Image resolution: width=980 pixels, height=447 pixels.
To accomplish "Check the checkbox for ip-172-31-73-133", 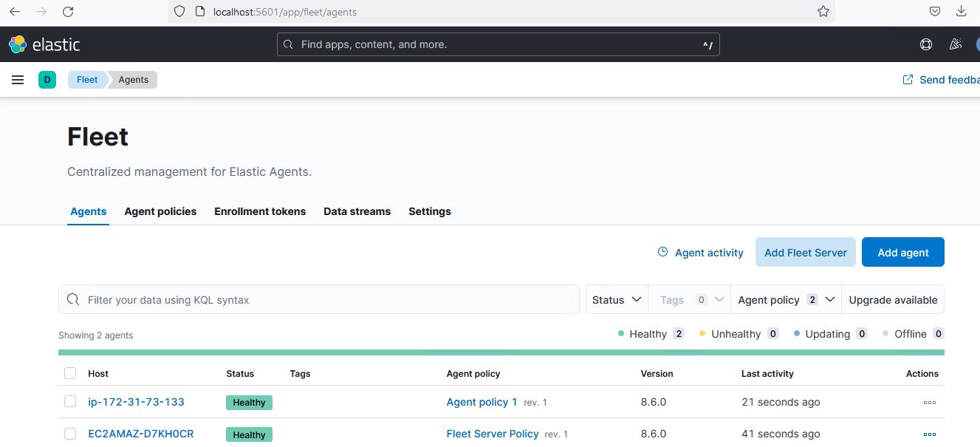I will [70, 401].
